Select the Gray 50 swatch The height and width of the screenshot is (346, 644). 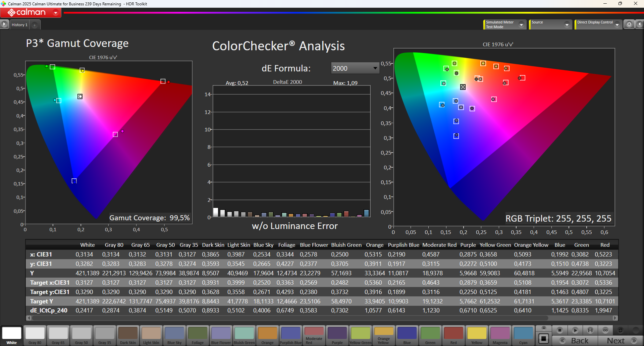point(82,335)
